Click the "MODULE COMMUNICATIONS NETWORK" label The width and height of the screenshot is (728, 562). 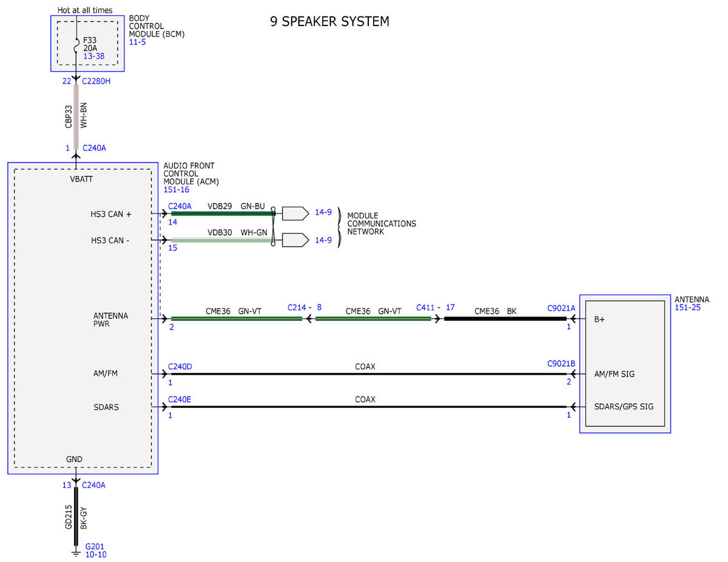click(x=382, y=224)
